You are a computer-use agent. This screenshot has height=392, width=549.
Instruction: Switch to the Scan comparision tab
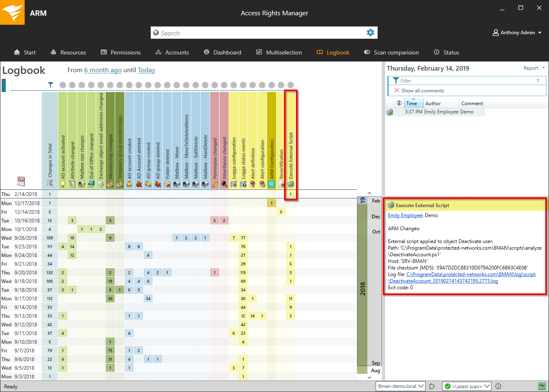click(x=391, y=52)
